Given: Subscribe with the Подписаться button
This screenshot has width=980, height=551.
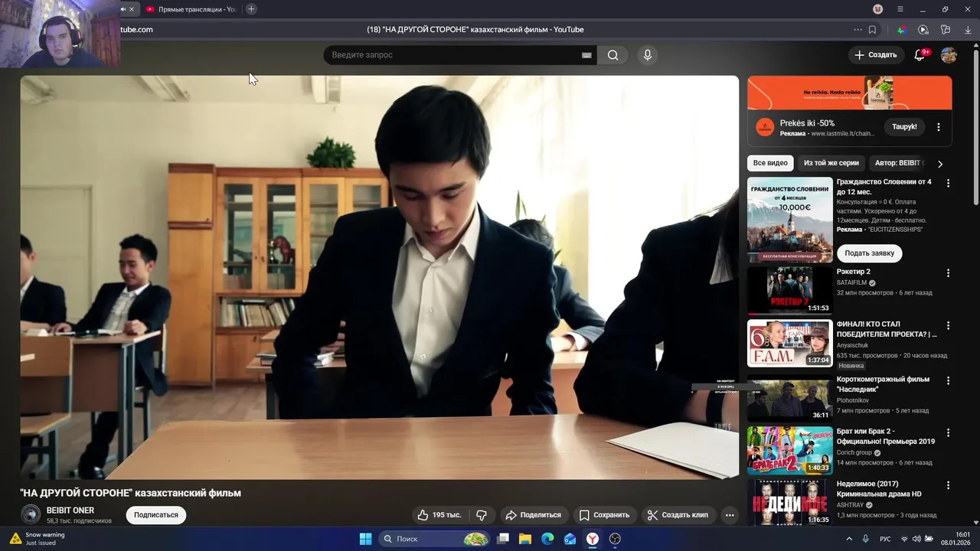Looking at the screenshot, I should 156,515.
